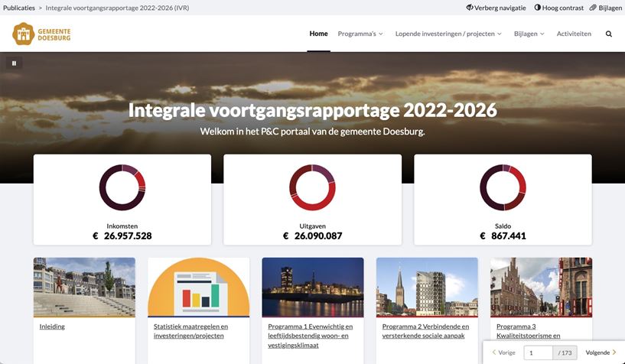Open the Activiteiten menu item
625x364 pixels.
click(574, 34)
